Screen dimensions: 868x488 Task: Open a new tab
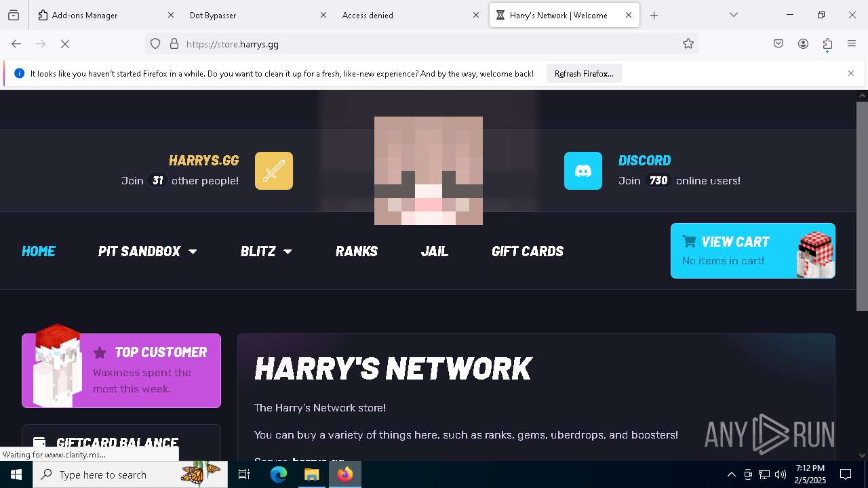tap(654, 15)
